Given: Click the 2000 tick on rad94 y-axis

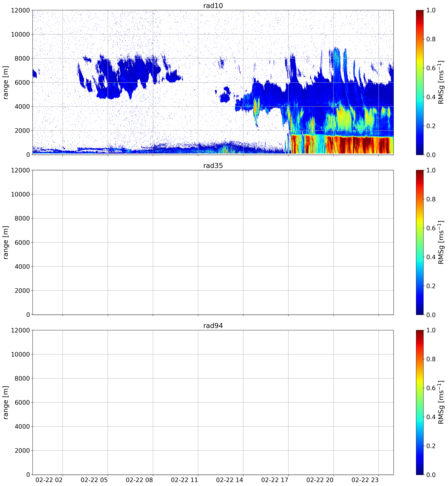Looking at the screenshot, I should click(x=22, y=451).
